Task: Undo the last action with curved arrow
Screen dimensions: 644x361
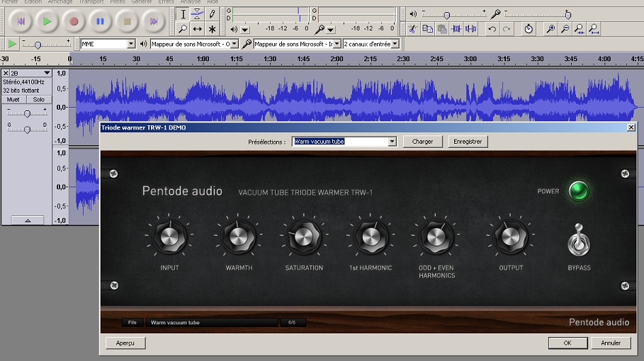Action: pyautogui.click(x=492, y=29)
